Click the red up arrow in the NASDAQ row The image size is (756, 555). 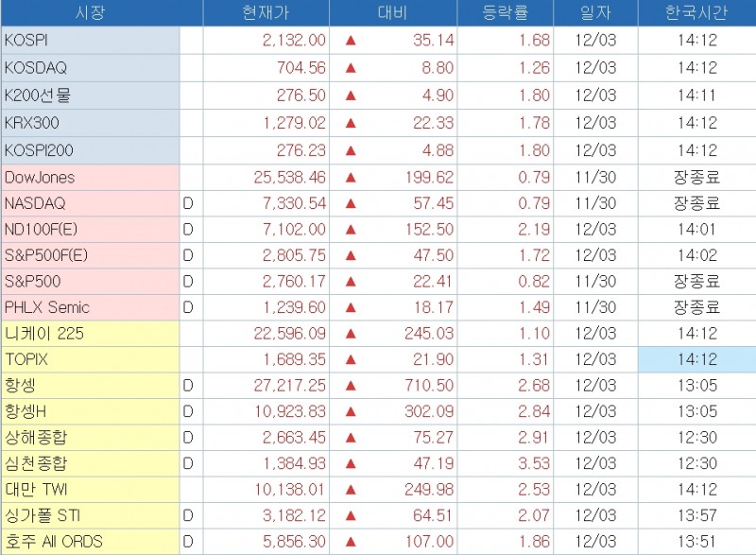[351, 204]
